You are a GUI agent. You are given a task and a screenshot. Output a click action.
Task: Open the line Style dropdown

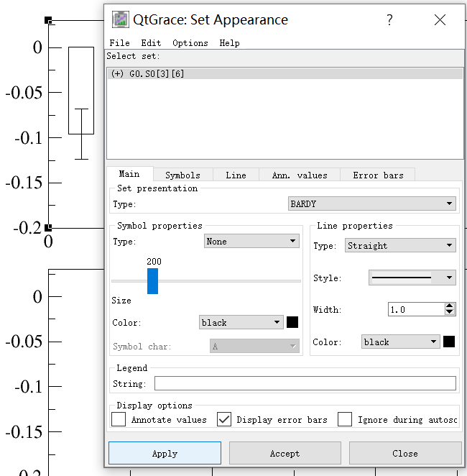click(412, 278)
